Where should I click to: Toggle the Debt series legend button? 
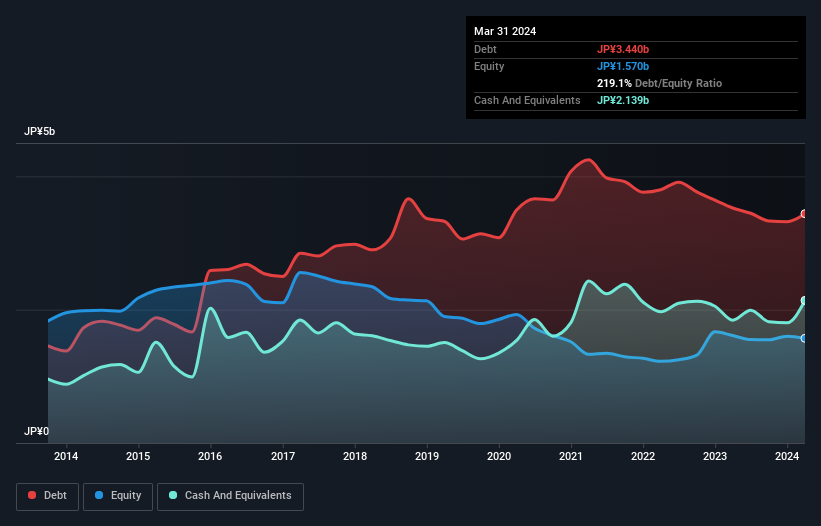(48, 496)
